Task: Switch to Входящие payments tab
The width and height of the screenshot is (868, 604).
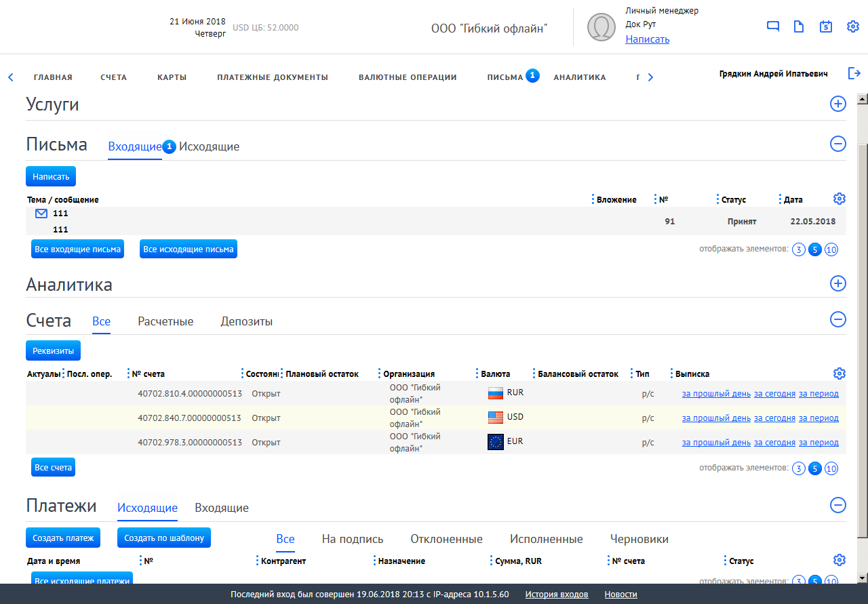Action: (x=222, y=508)
